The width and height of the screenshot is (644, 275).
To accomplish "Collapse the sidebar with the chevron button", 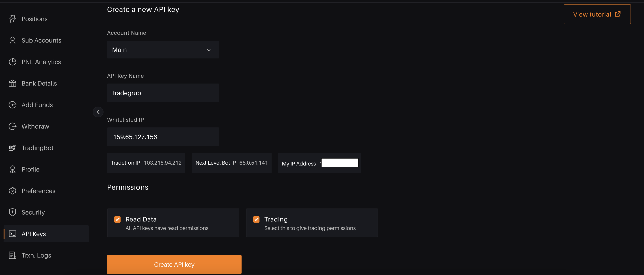I will point(98,112).
